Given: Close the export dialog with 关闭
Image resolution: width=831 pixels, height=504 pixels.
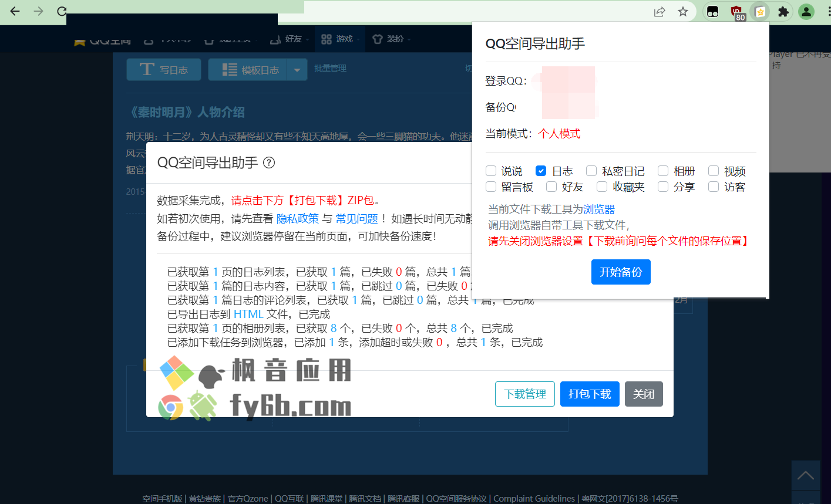Looking at the screenshot, I should [644, 394].
